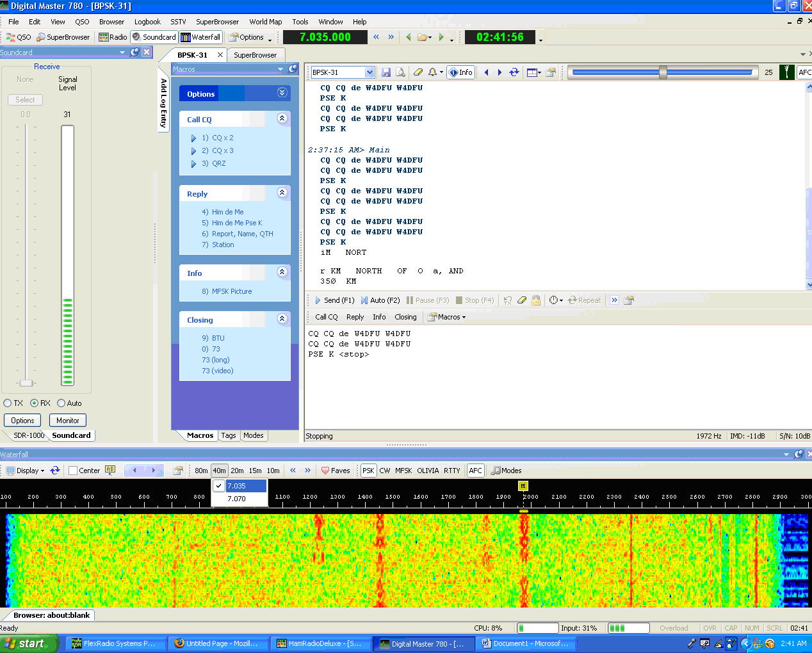This screenshot has width=812, height=653.
Task: Enable the Center checkbox
Action: tap(73, 471)
